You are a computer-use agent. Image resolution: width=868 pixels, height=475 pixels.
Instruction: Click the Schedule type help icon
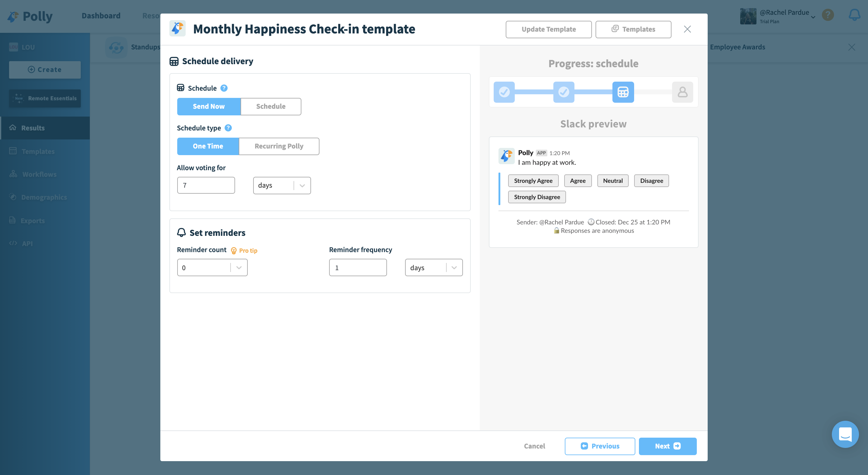coord(228,128)
